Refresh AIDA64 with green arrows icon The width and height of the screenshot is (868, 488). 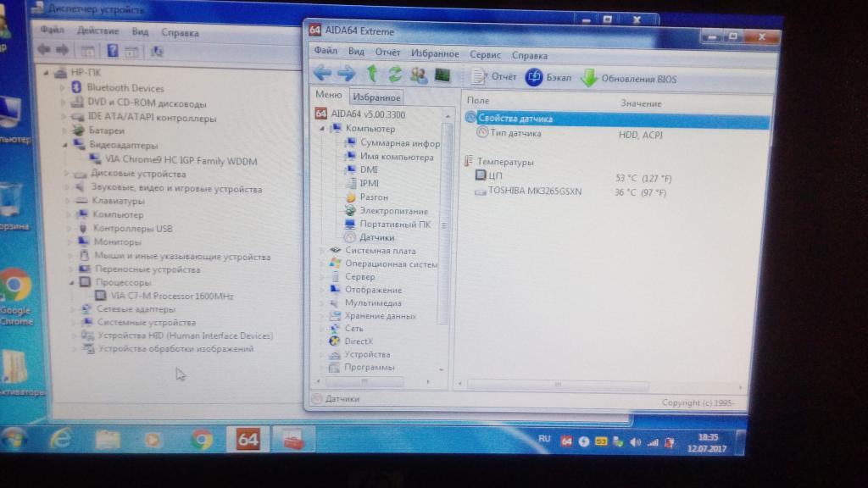[x=395, y=75]
